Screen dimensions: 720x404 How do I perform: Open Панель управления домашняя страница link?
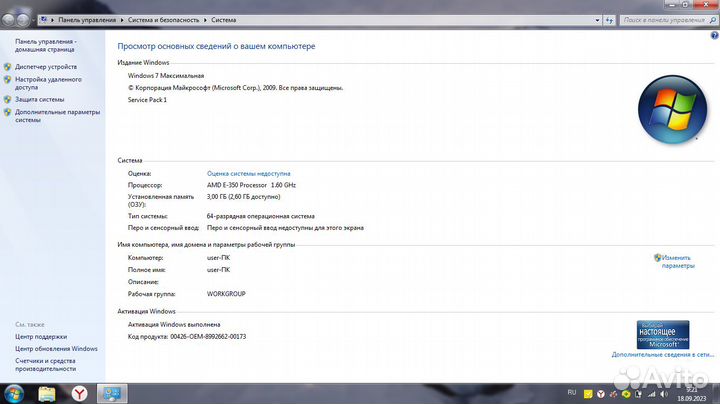45,45
